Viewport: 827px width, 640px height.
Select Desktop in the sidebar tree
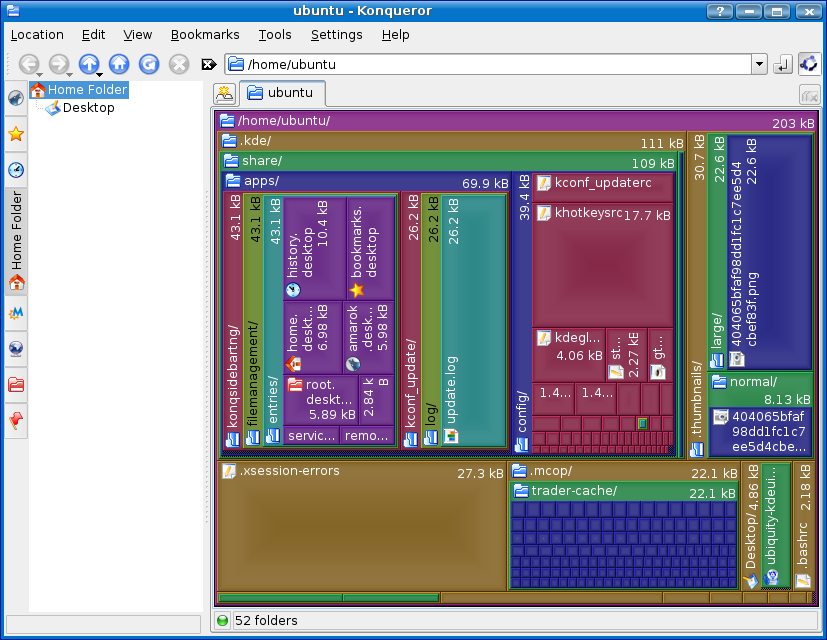pyautogui.click(x=88, y=108)
